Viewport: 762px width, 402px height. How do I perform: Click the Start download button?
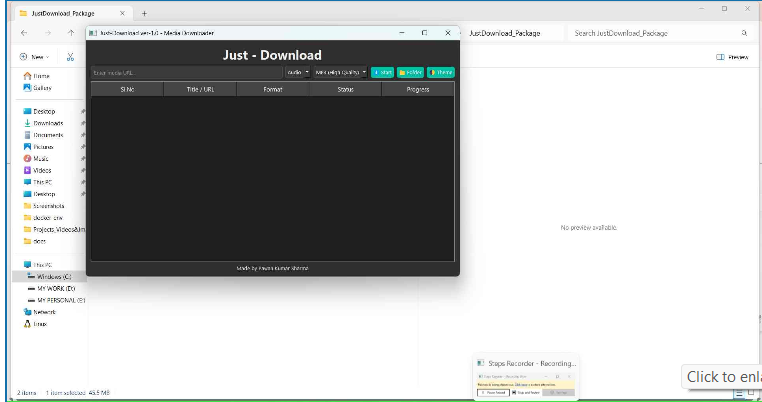tap(382, 72)
